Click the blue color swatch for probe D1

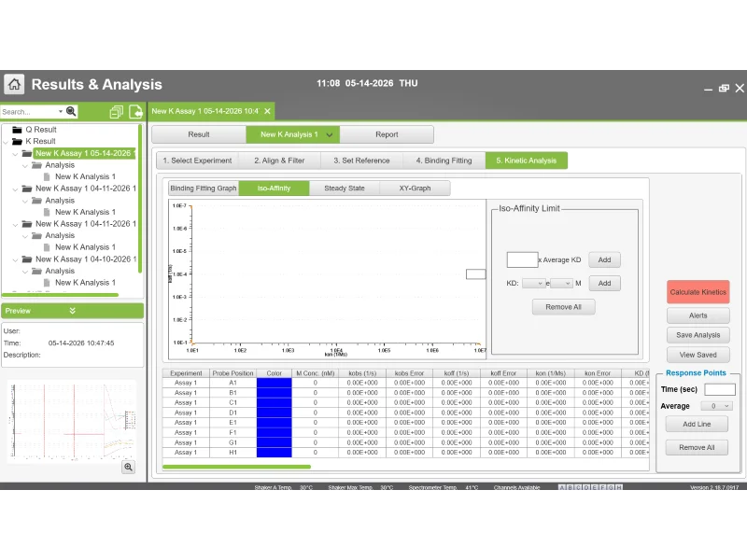(x=274, y=413)
